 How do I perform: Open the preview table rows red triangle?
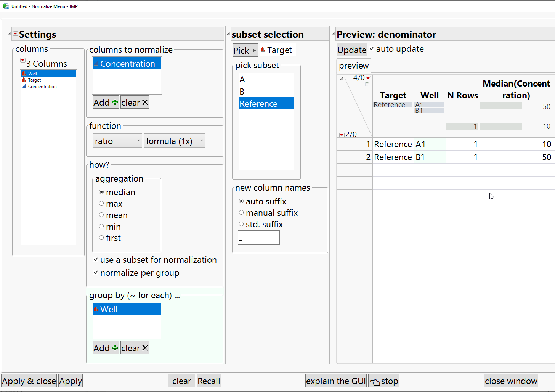(x=342, y=135)
